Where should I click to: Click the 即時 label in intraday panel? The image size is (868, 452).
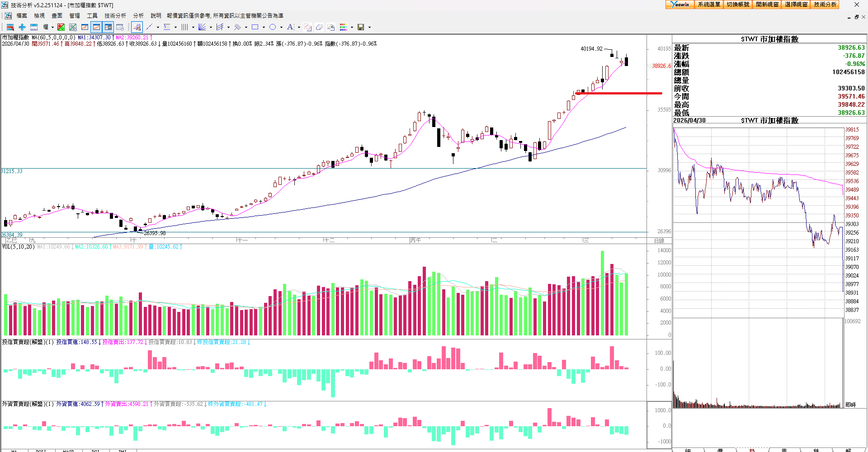pos(850,405)
